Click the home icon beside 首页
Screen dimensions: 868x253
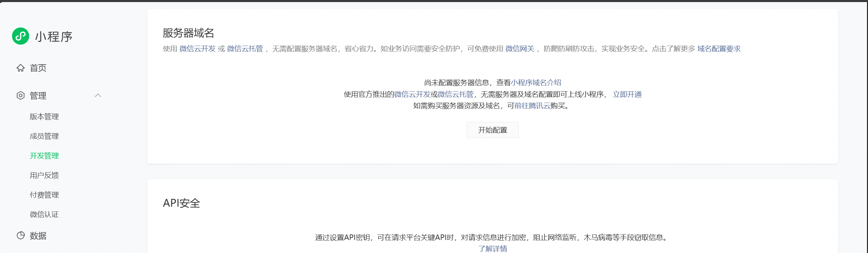(21, 68)
